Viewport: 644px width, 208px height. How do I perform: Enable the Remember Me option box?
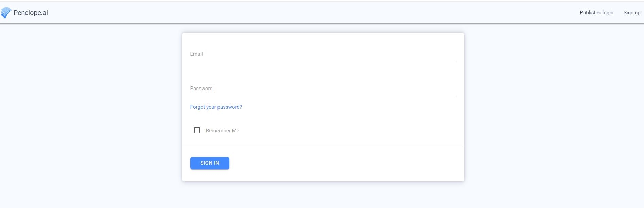tap(197, 130)
